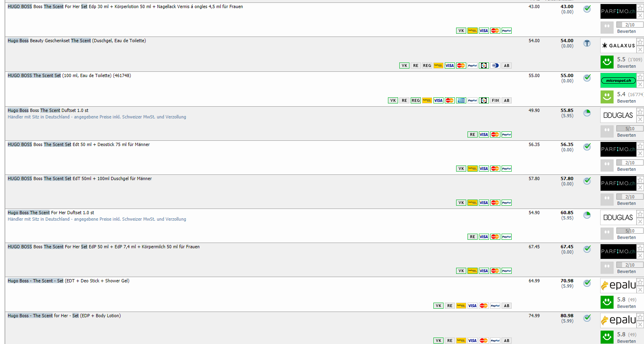Image resolution: width=644 pixels, height=344 pixels.
Task: Click the American Express icon in microspot row
Action: (461, 101)
